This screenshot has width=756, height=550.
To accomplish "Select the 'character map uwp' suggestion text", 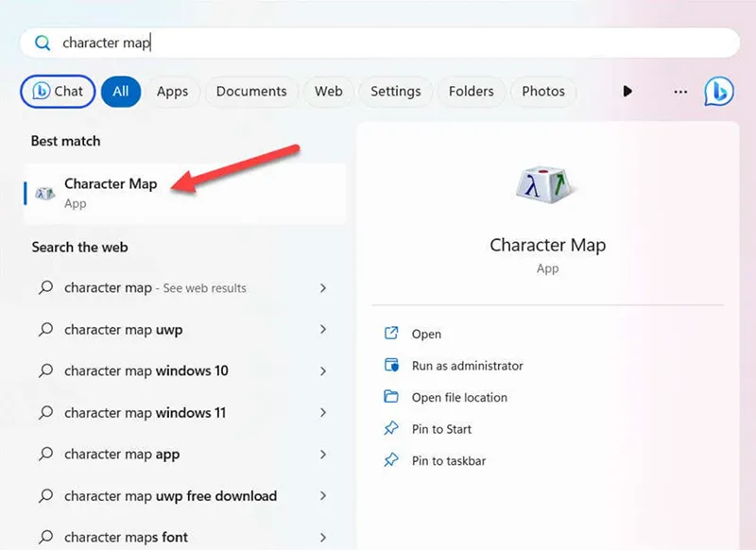I will 124,330.
